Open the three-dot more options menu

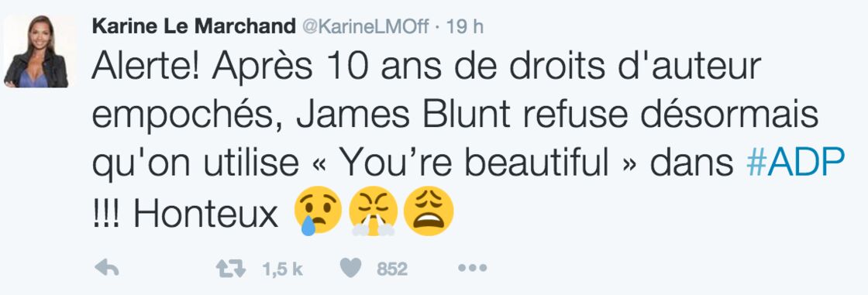tap(472, 269)
